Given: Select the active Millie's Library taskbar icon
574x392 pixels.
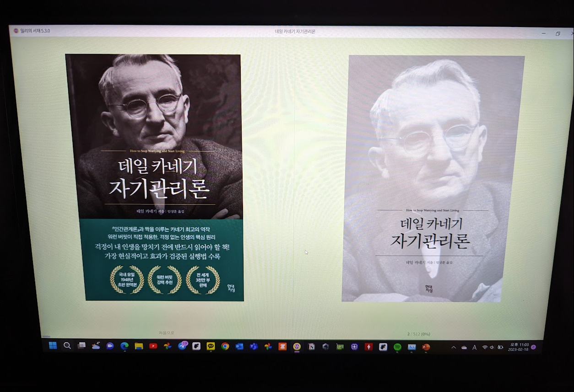Looking at the screenshot, I should [x=297, y=347].
